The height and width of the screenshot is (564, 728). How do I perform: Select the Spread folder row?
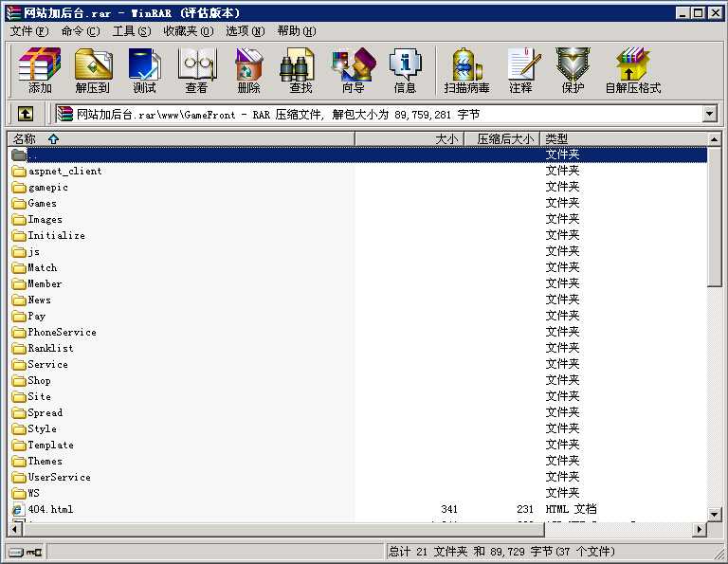(x=357, y=412)
